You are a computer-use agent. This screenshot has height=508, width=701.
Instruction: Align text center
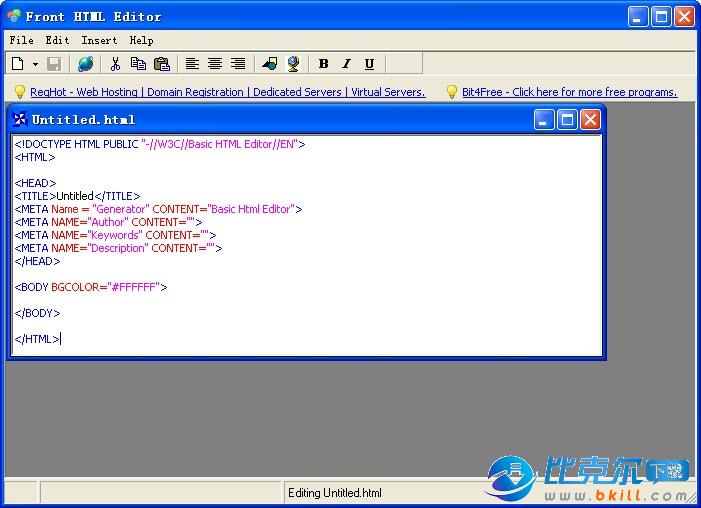point(215,64)
